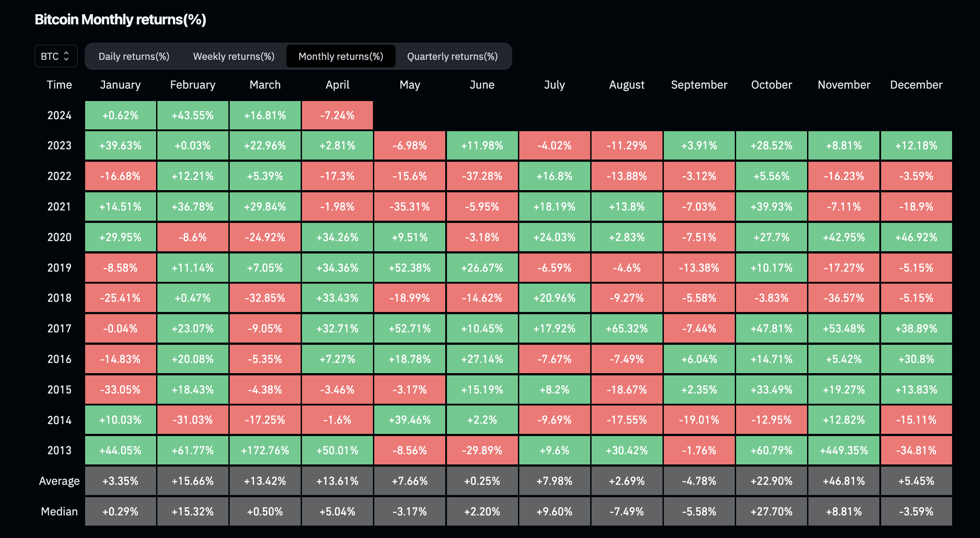This screenshot has width=980, height=538.
Task: Select the 2015 row label
Action: 59,390
